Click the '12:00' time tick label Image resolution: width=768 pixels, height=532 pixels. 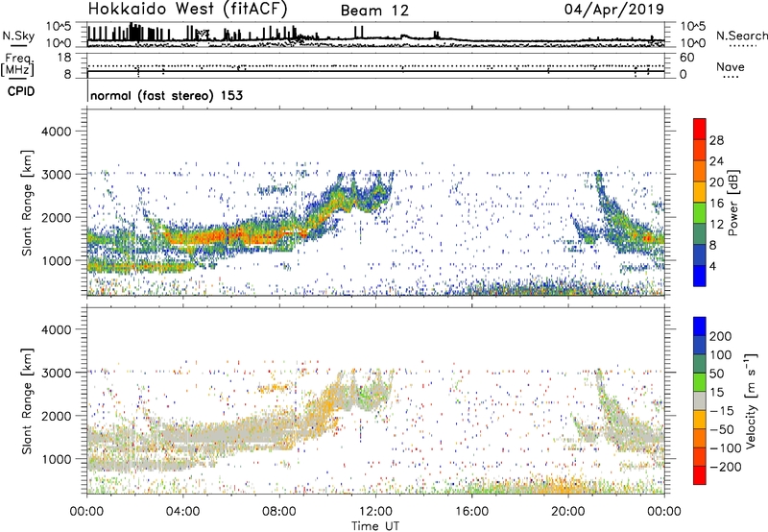pos(375,512)
